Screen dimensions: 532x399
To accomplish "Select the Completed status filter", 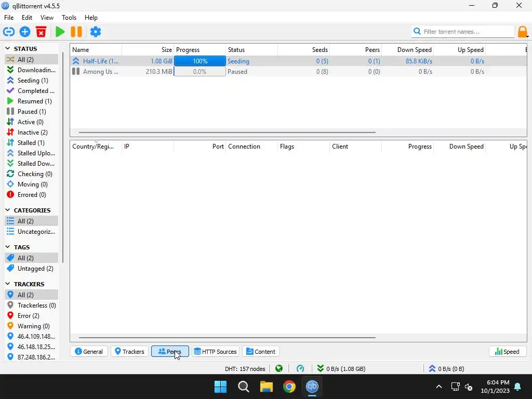I will (x=31, y=91).
